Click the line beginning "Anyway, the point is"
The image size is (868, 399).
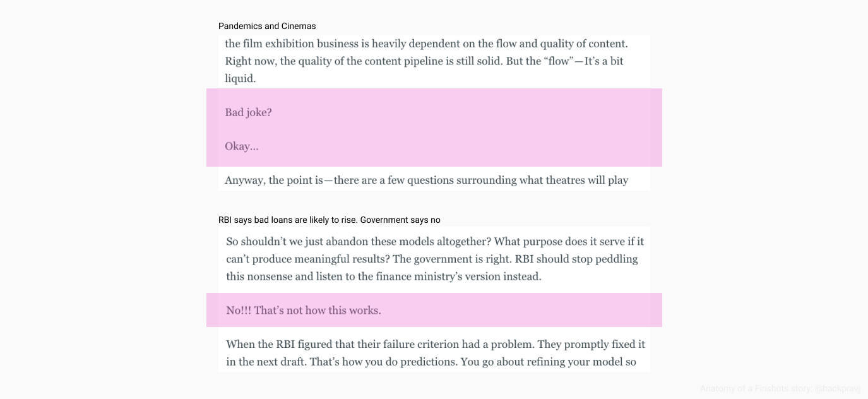point(427,181)
